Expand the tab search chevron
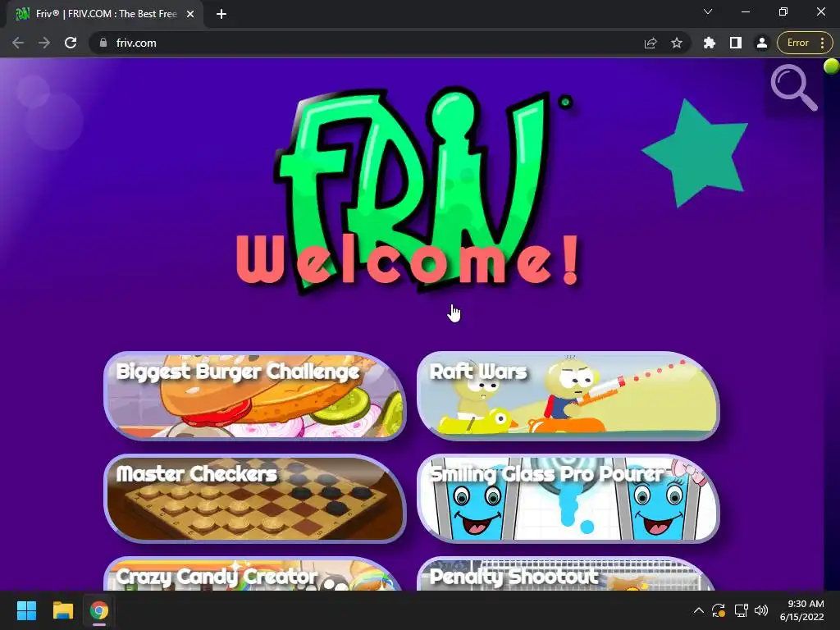 (x=708, y=11)
